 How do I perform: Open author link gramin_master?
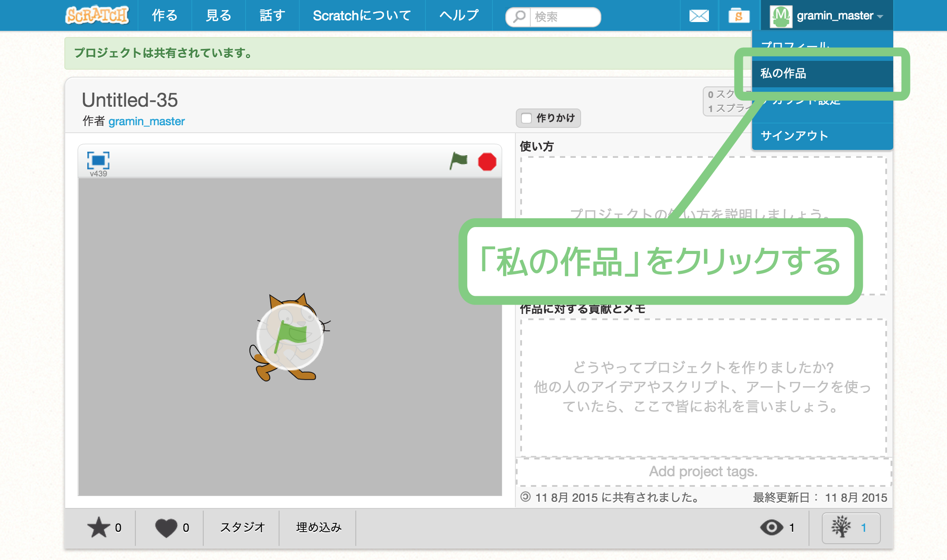[146, 121]
